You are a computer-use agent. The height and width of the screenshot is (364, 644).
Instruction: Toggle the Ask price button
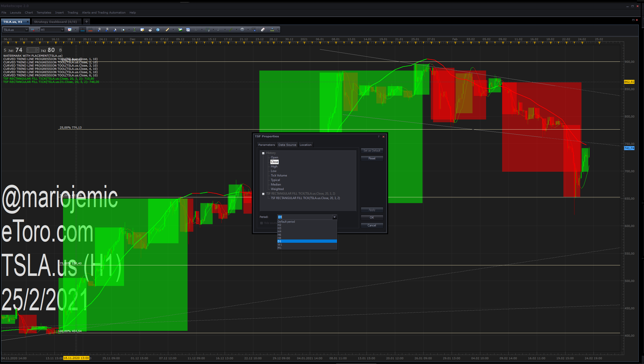[x=90, y=30]
